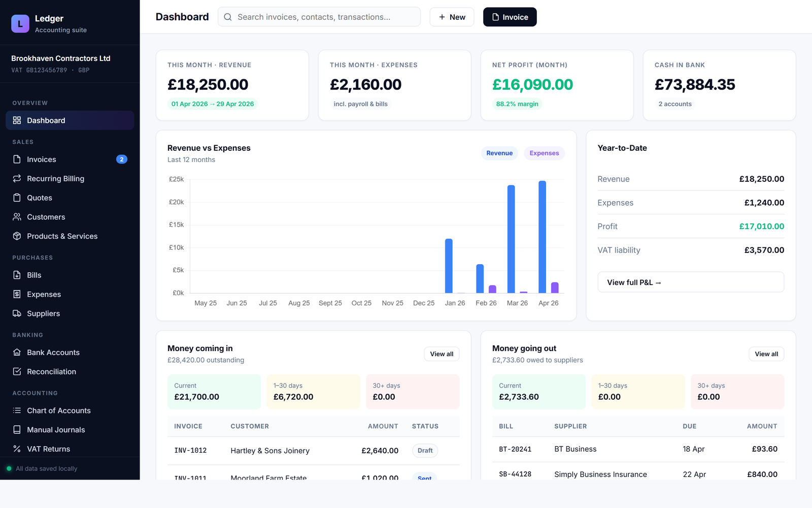
Task: Open Recurring Billing from the sidebar icon
Action: [x=17, y=178]
